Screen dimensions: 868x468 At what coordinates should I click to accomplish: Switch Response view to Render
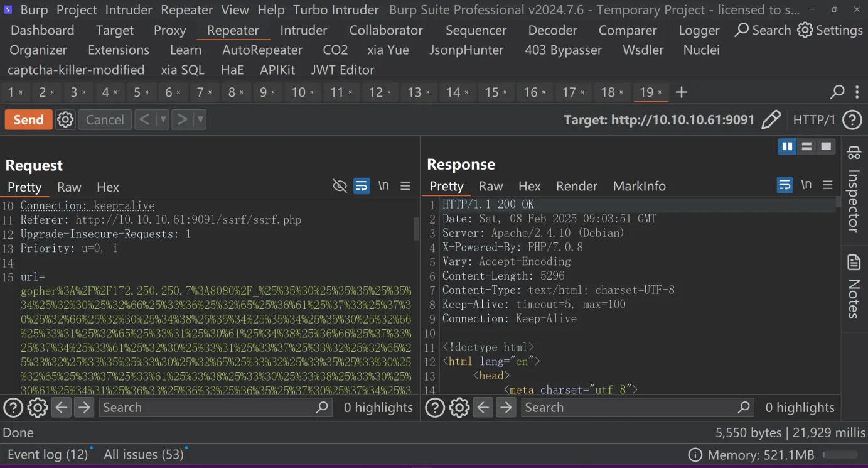(x=576, y=186)
